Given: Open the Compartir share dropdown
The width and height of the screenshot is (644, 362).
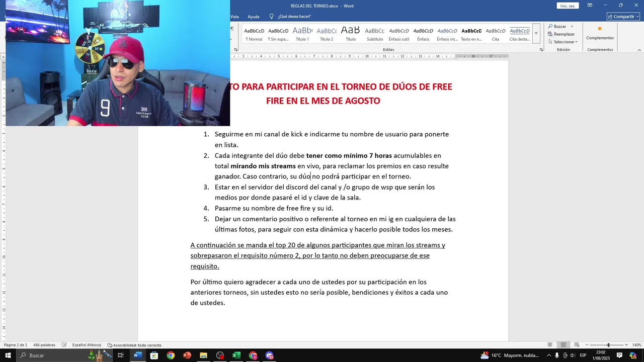Looking at the screenshot, I should pos(623,17).
